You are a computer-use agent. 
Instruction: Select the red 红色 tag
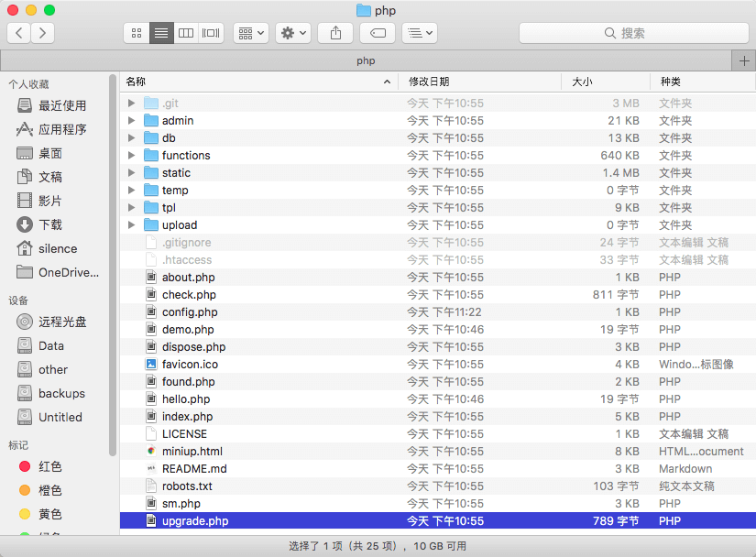(49, 466)
